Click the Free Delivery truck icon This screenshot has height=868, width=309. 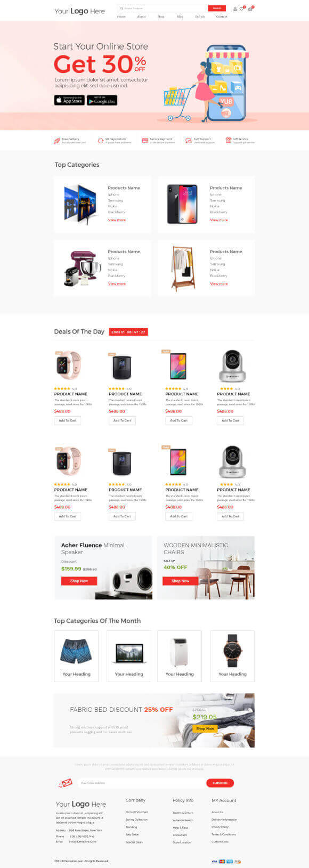[57, 141]
